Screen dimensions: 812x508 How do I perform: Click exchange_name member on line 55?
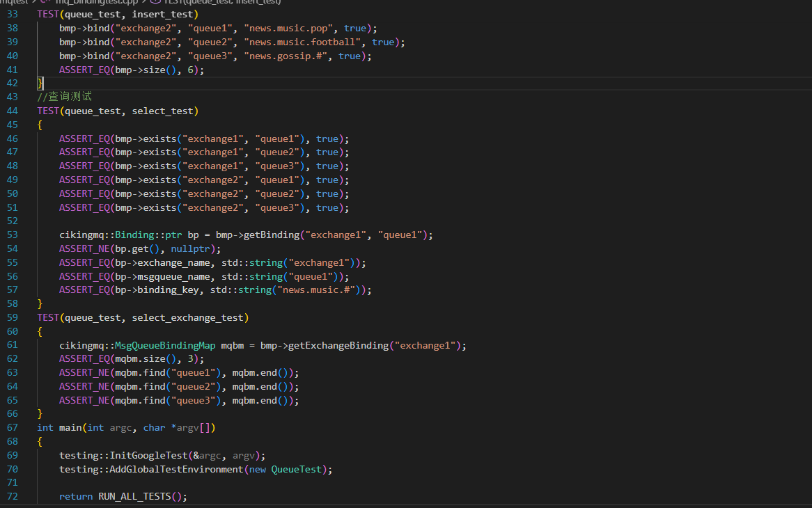point(173,263)
